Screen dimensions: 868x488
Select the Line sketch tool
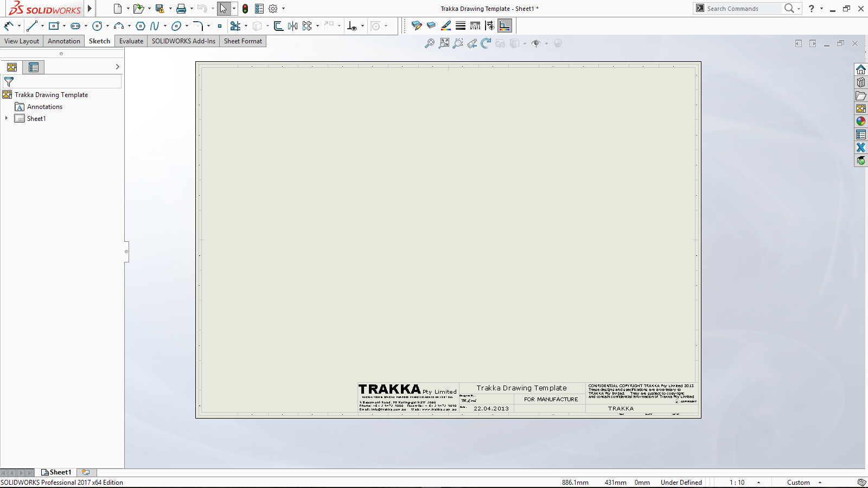tap(32, 25)
